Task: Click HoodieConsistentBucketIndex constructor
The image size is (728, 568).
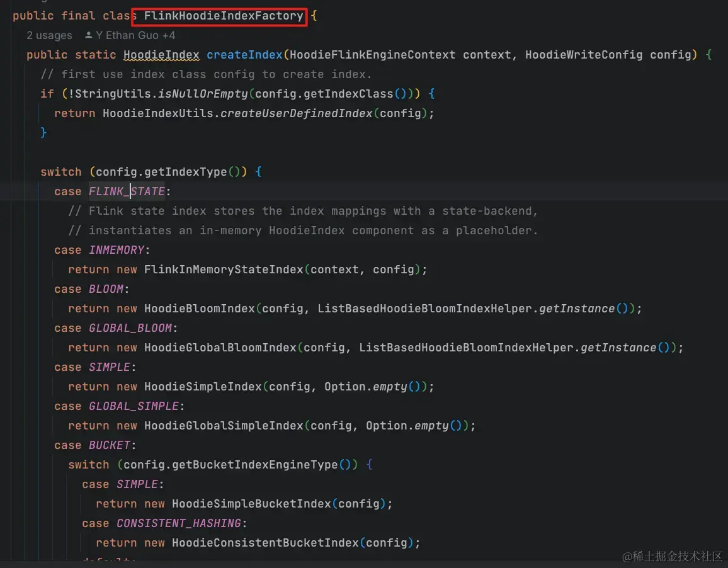Action: coord(265,542)
